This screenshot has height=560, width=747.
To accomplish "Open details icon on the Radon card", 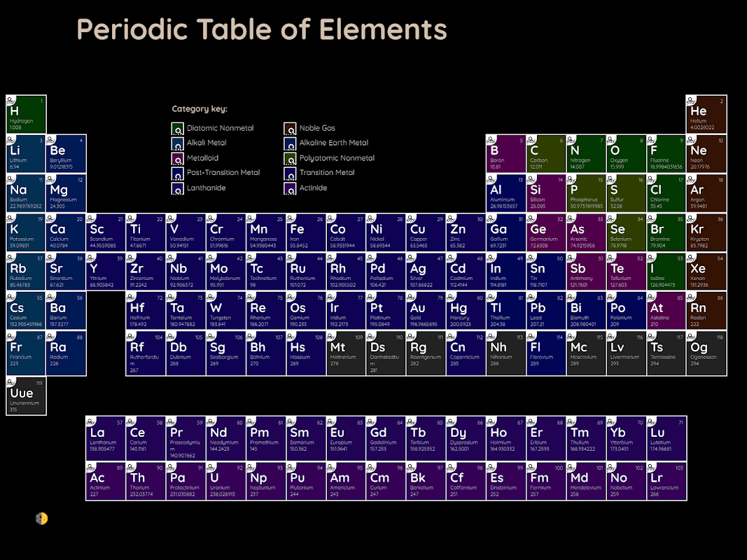I will [691, 297].
